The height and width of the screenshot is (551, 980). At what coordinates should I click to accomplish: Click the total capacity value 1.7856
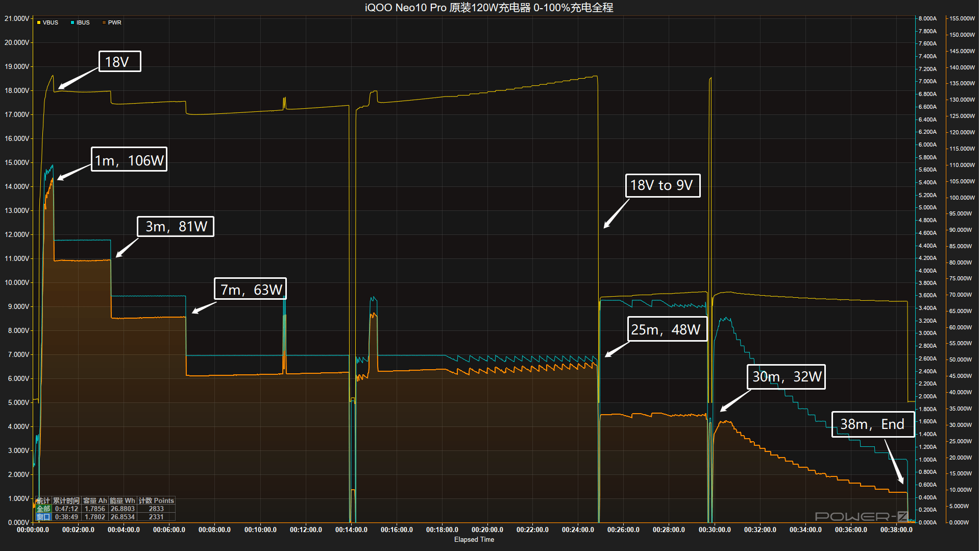pos(95,509)
